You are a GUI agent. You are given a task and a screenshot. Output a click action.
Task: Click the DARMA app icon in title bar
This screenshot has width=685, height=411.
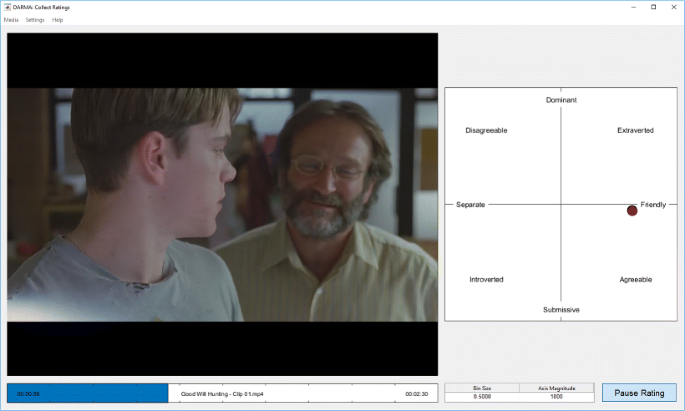pyautogui.click(x=7, y=7)
